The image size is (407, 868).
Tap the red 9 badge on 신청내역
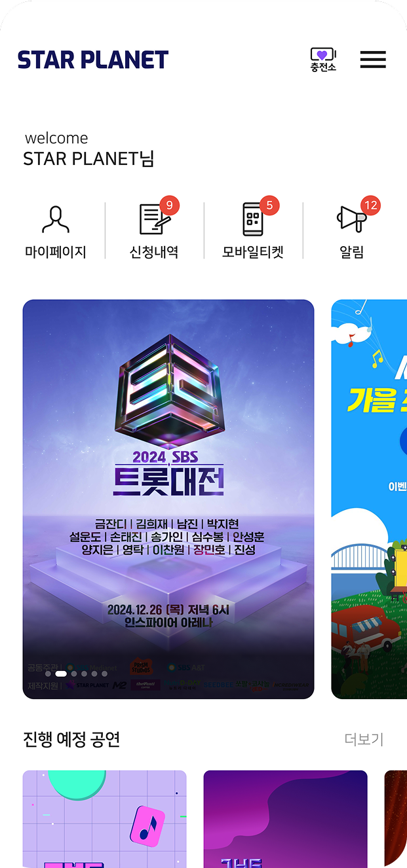pyautogui.click(x=170, y=206)
